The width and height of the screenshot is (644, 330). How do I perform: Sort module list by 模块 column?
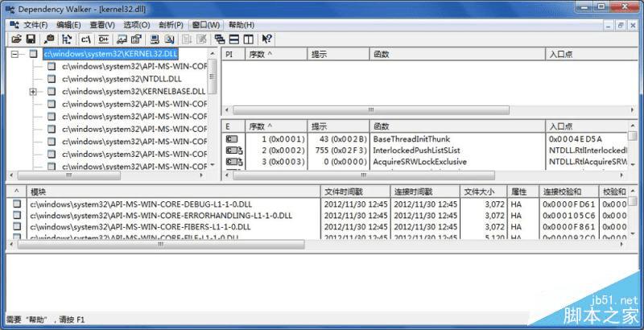174,192
